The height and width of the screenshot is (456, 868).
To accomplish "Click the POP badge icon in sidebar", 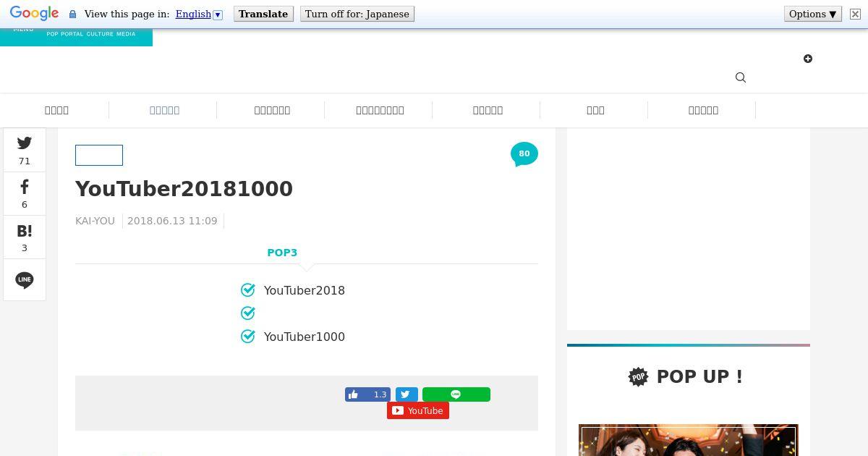I will click(x=638, y=377).
